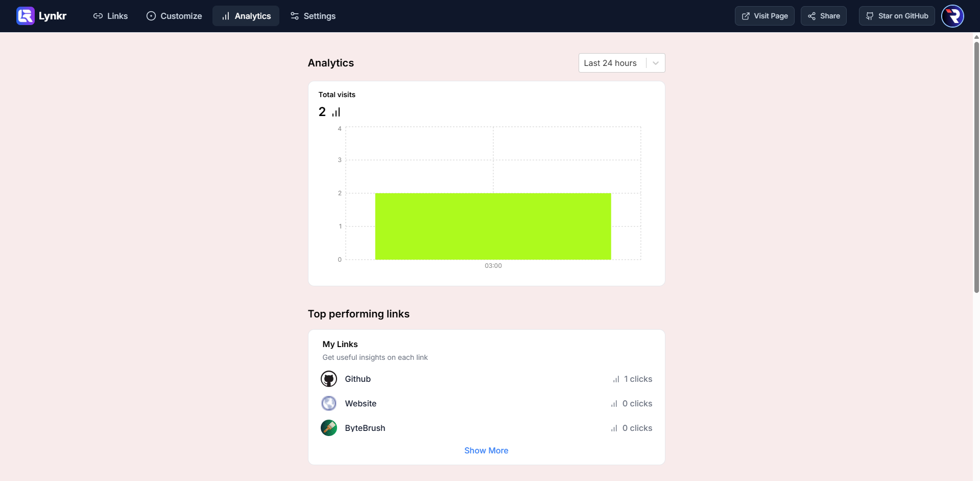Click the Top performing links heading

tap(358, 314)
